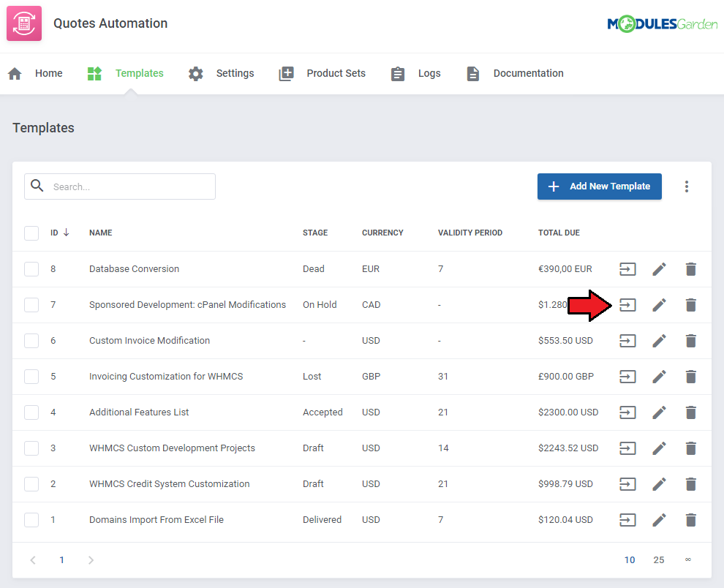Go to the next page arrow
The height and width of the screenshot is (588, 724).
click(x=91, y=560)
